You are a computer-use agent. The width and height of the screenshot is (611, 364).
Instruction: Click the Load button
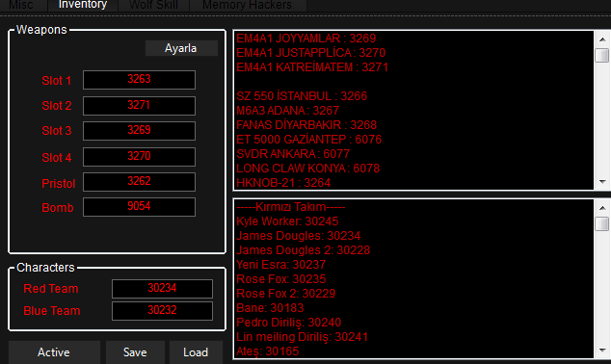coord(196,352)
